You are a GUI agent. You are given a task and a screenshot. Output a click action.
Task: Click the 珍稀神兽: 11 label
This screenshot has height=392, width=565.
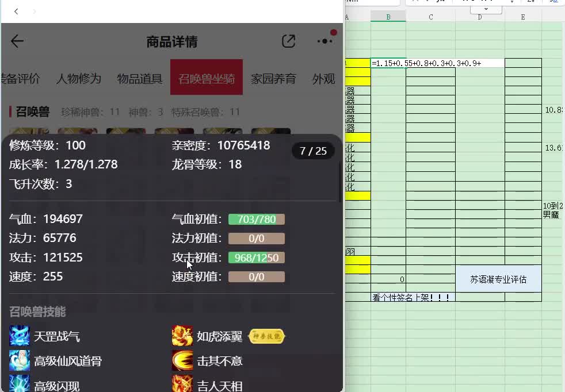(x=90, y=112)
